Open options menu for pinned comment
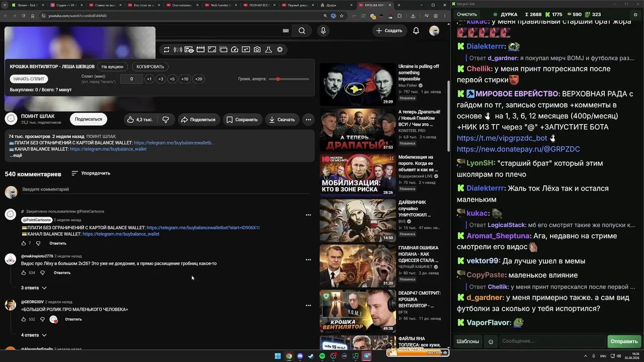The height and width of the screenshot is (362, 644). coord(308,215)
